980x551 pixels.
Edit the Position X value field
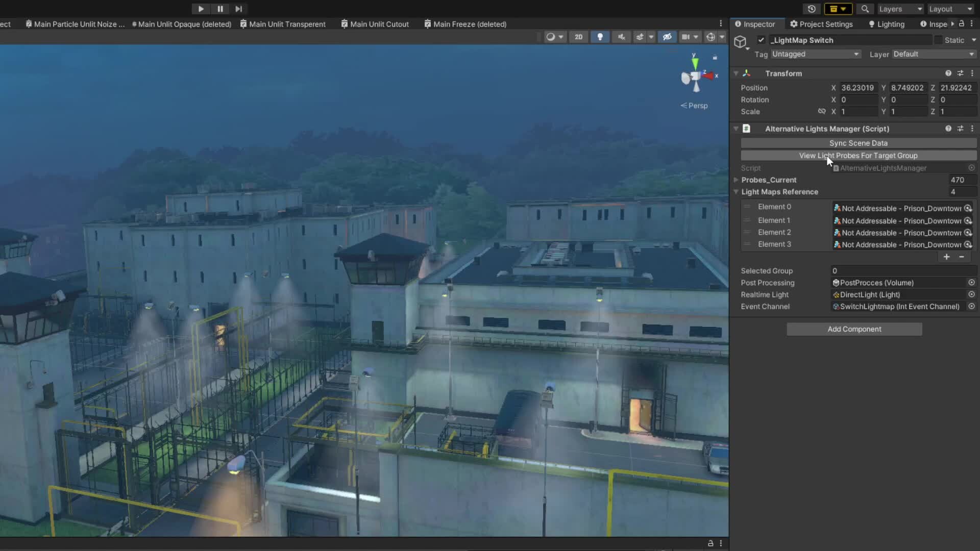point(858,87)
